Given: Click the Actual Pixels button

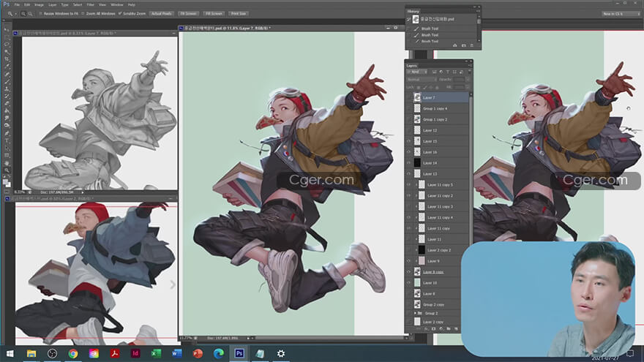Looking at the screenshot, I should click(162, 14).
